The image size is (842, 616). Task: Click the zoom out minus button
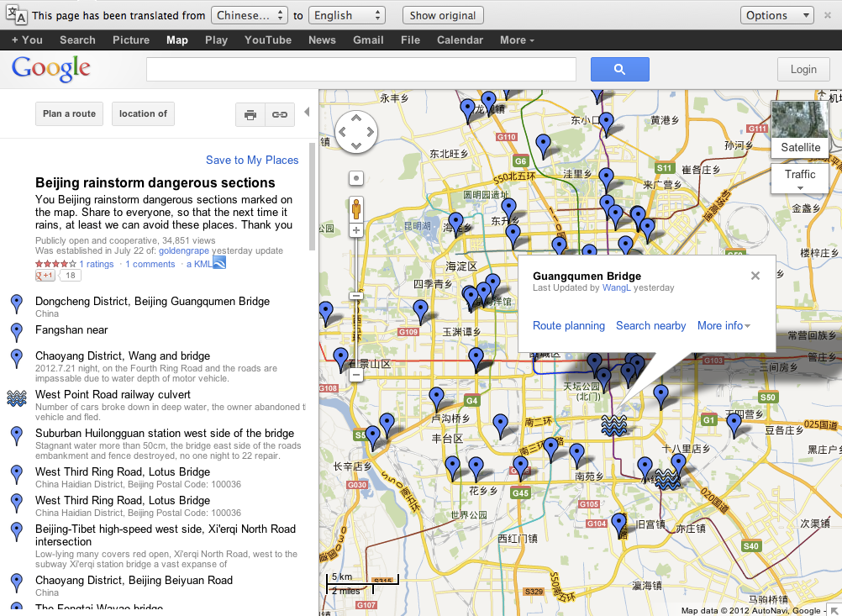pyautogui.click(x=356, y=376)
